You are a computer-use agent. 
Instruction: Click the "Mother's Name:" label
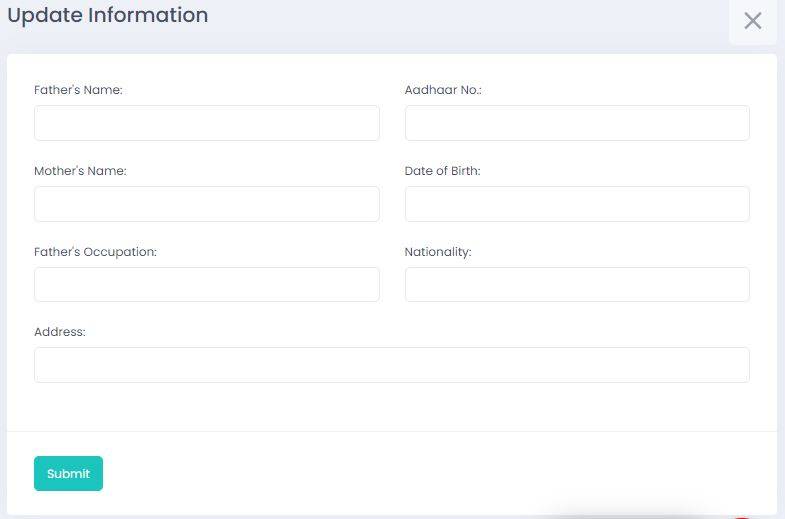[80, 171]
